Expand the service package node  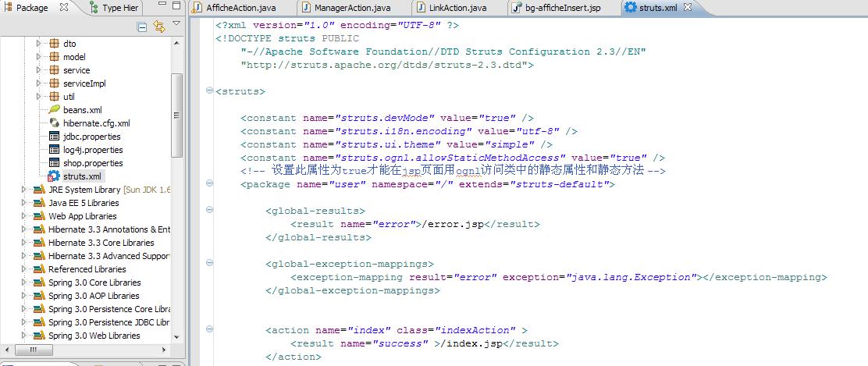coord(38,69)
